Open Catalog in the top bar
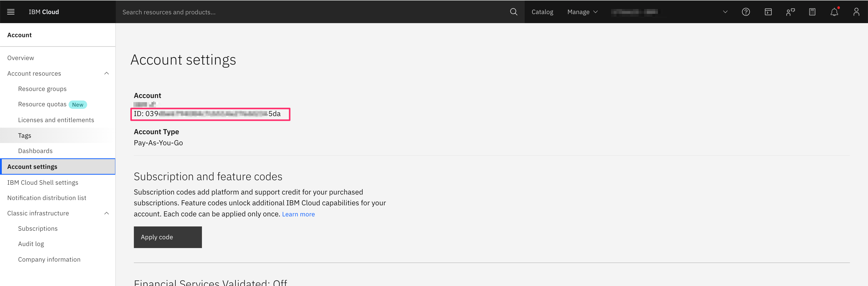 click(x=542, y=12)
